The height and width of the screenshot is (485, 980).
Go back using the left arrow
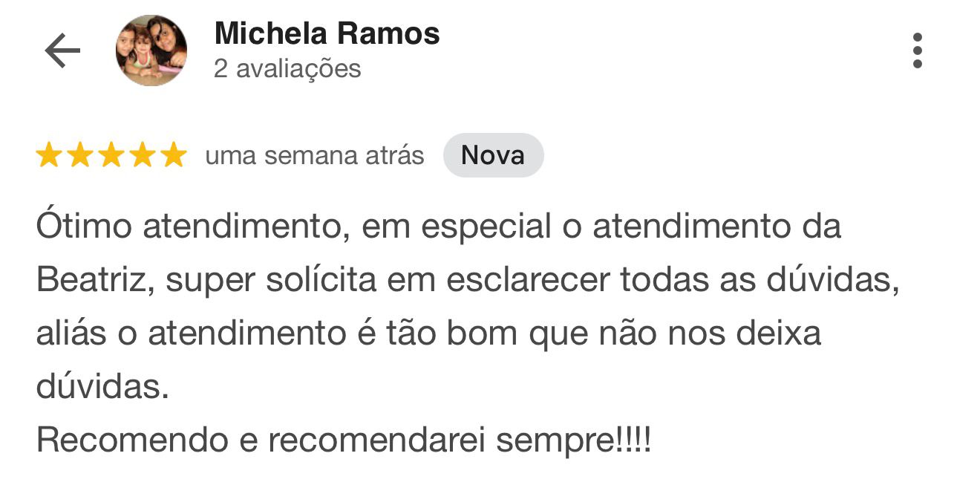pos(62,51)
